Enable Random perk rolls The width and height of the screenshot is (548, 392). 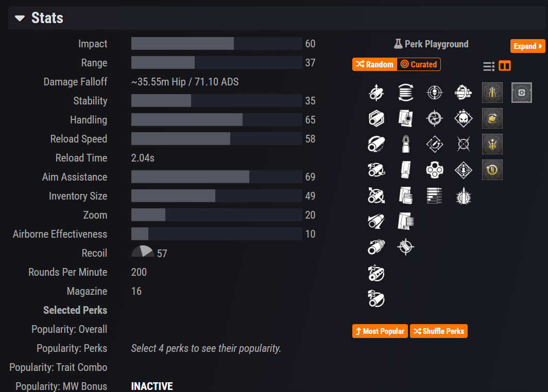tap(374, 64)
